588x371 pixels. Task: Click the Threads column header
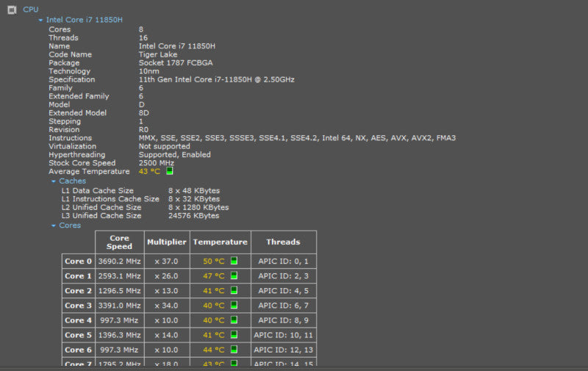coord(284,242)
